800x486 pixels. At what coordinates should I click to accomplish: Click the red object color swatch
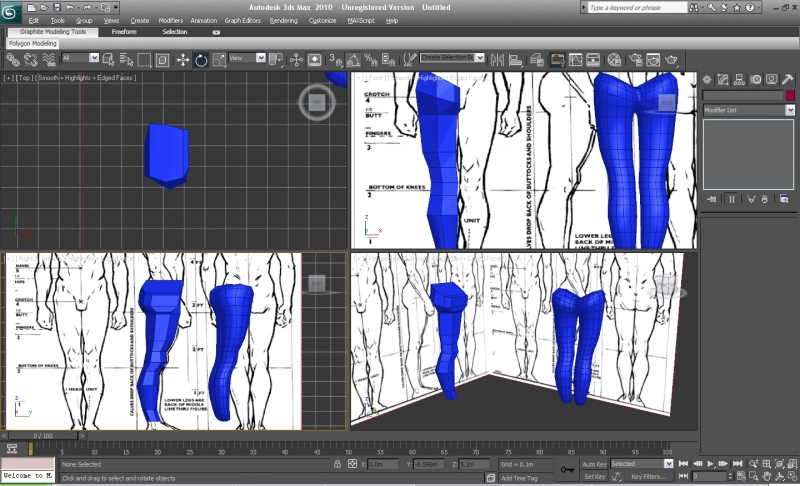coord(790,95)
